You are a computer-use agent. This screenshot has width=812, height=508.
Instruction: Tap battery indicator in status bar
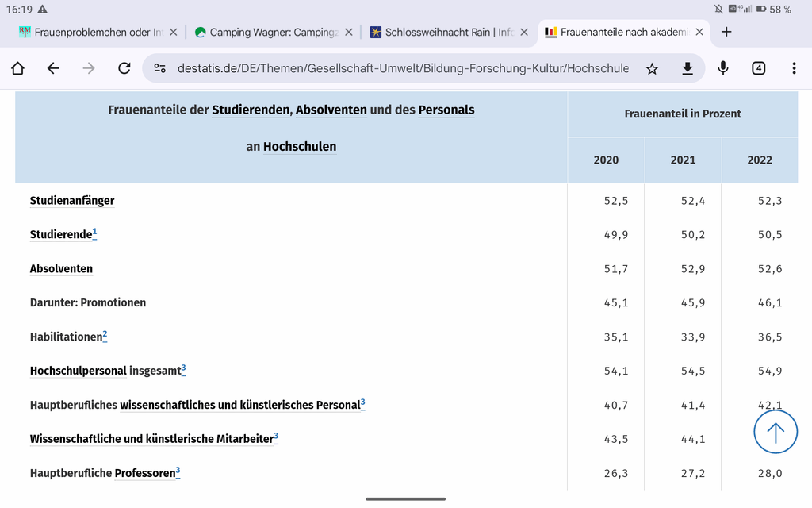pos(761,9)
